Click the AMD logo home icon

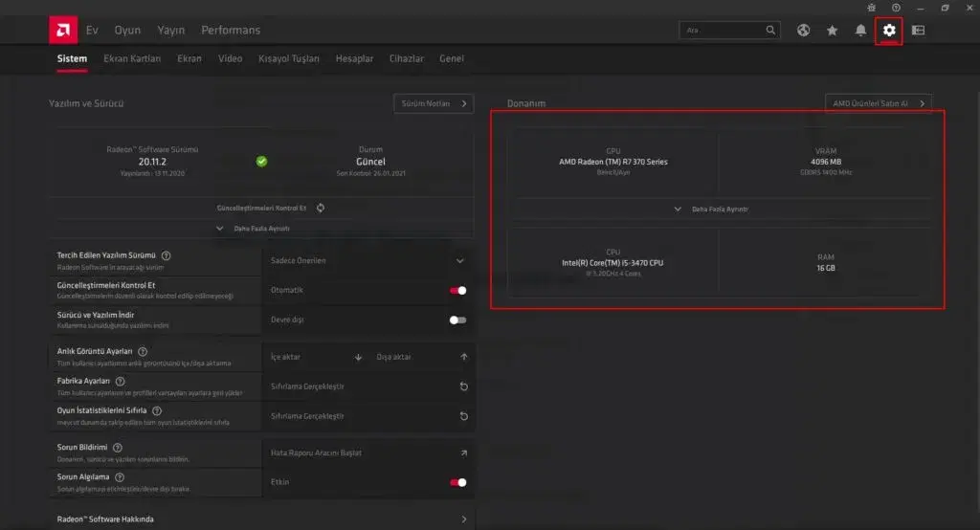click(63, 30)
